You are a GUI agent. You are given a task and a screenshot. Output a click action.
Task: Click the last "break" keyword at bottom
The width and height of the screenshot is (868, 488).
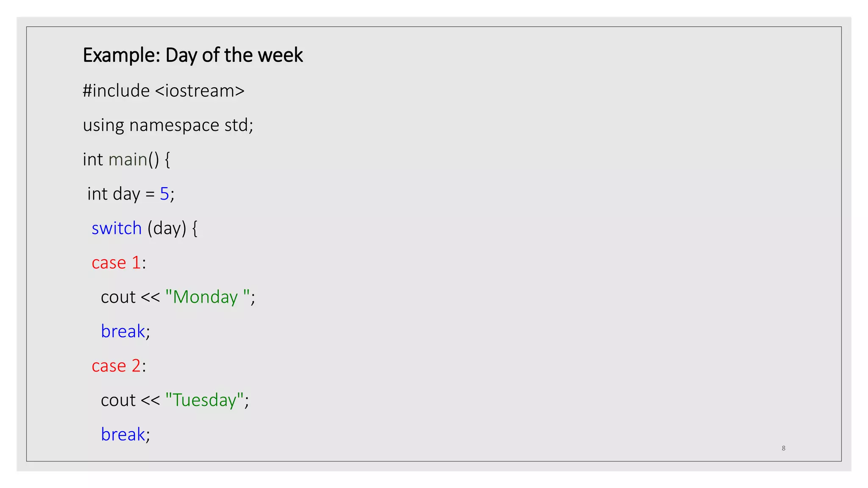pos(123,434)
